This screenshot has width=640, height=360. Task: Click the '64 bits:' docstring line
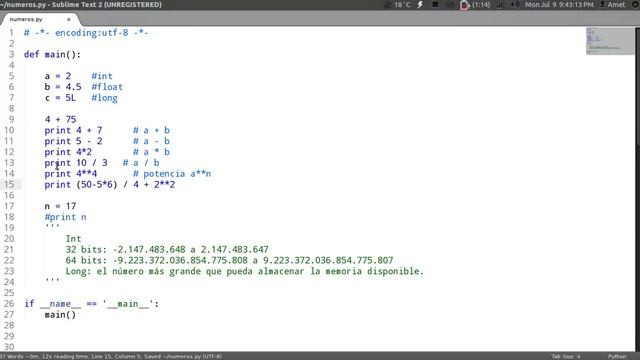pyautogui.click(x=229, y=260)
